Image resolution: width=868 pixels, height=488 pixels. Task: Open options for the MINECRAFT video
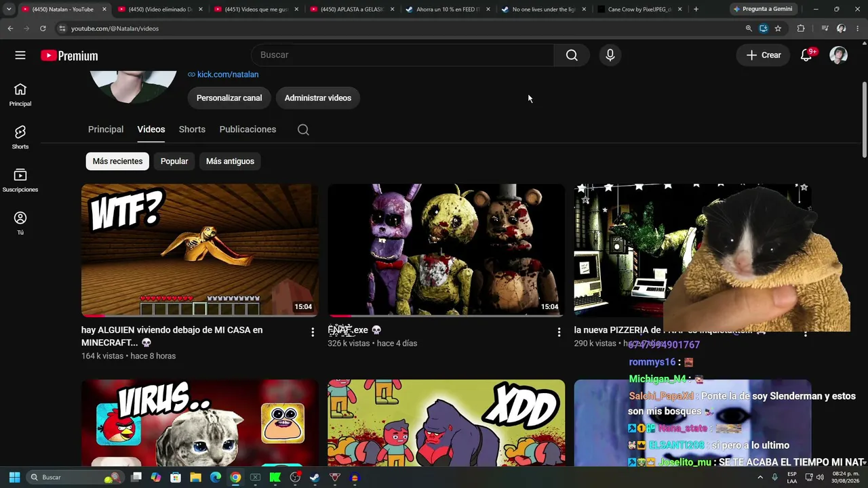point(313,332)
